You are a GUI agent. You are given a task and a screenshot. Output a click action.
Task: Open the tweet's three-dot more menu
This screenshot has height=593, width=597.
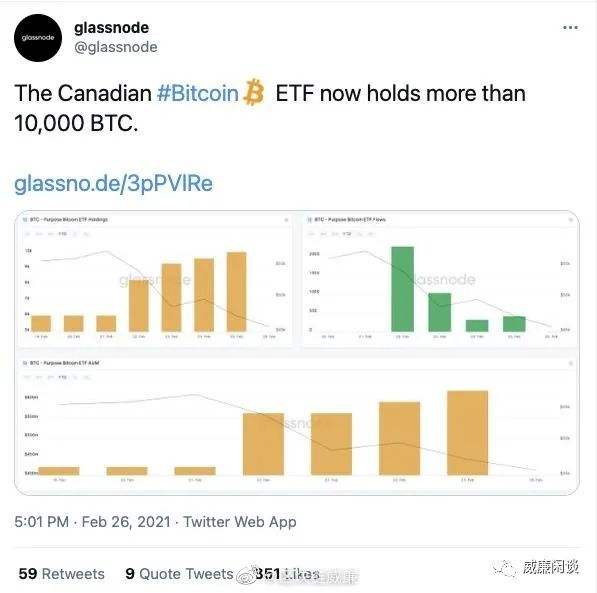[x=570, y=27]
